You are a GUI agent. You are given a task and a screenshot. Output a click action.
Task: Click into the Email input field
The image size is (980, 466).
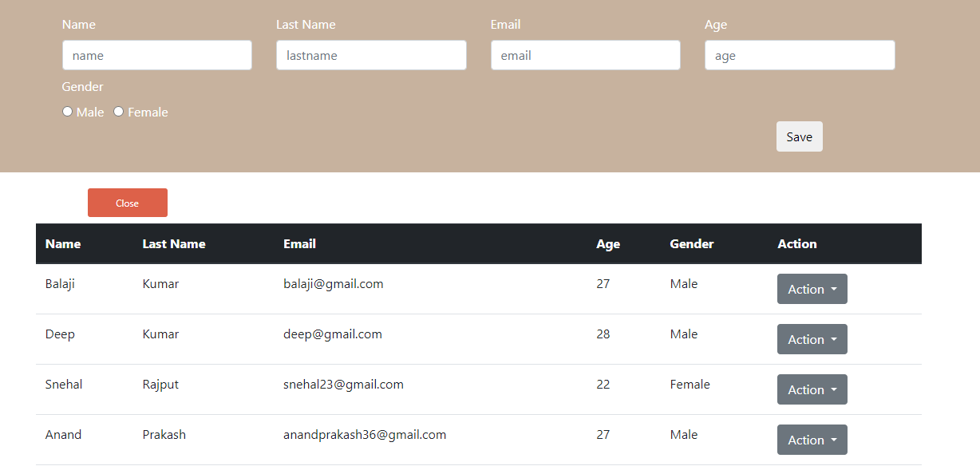[586, 55]
